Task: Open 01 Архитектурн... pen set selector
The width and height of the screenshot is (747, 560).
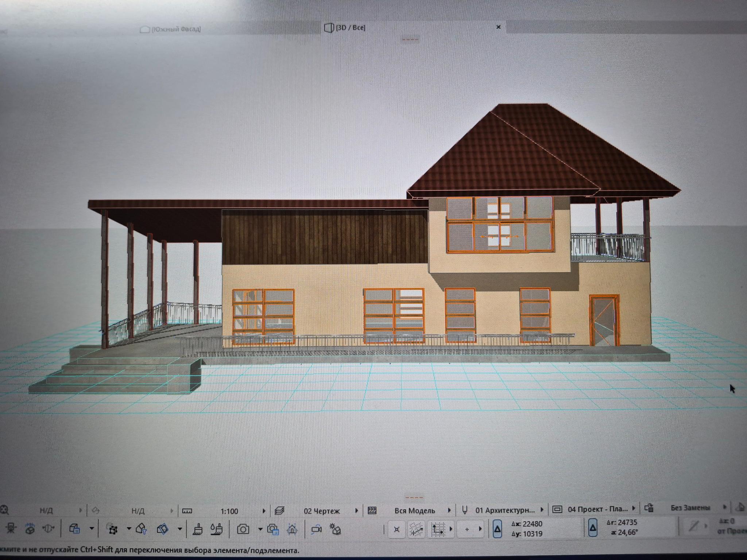Action: (505, 510)
